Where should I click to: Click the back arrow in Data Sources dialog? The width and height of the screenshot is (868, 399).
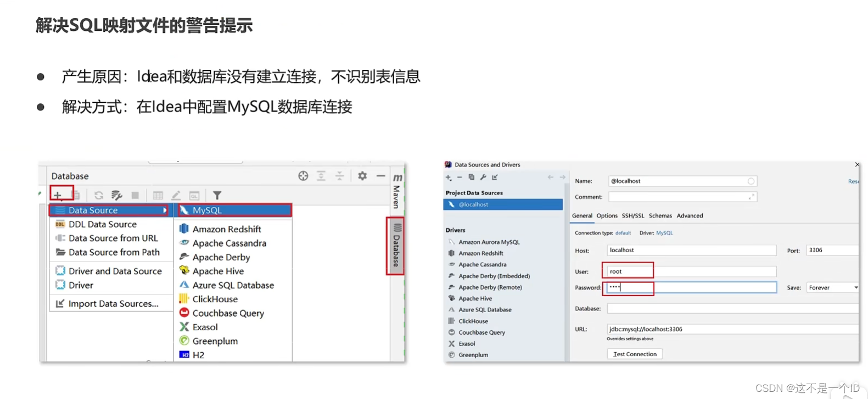tap(550, 177)
